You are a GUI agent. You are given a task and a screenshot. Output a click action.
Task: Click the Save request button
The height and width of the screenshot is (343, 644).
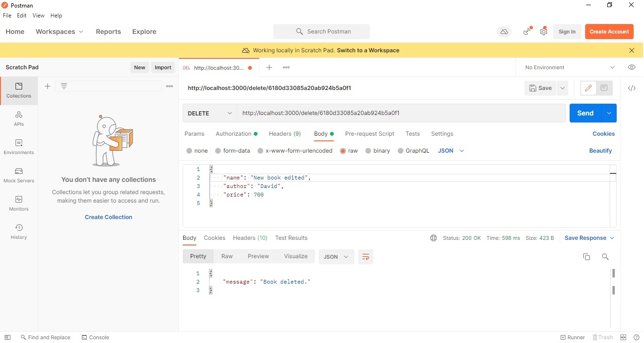pos(540,88)
